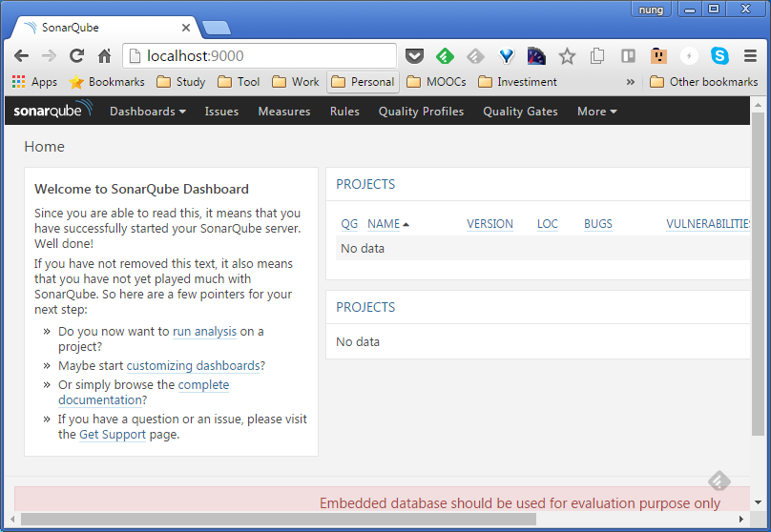Sort projects by LOC column
The image size is (771, 532).
(x=548, y=224)
